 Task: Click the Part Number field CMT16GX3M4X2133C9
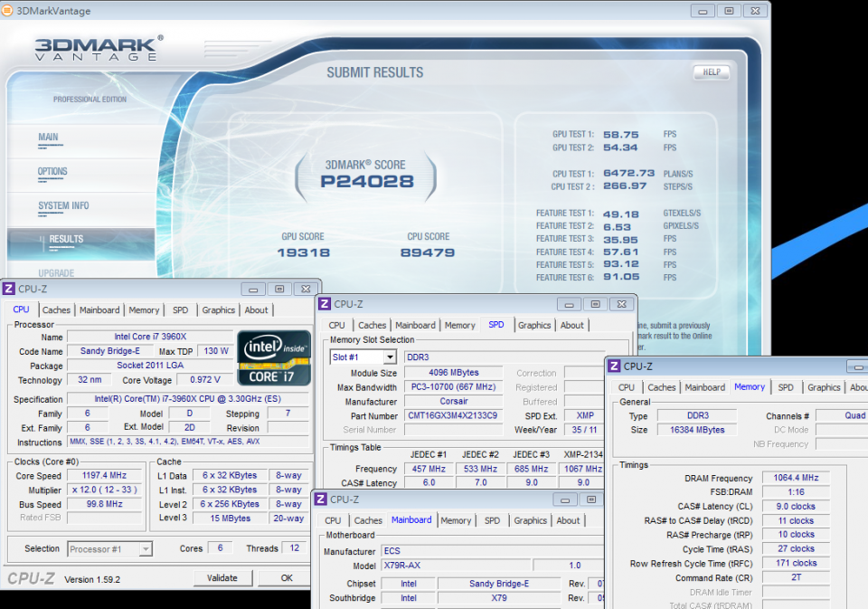pos(454,416)
